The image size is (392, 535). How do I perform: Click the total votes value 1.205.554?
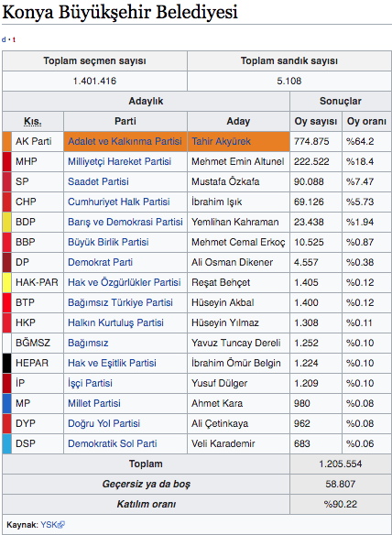pyautogui.click(x=340, y=464)
